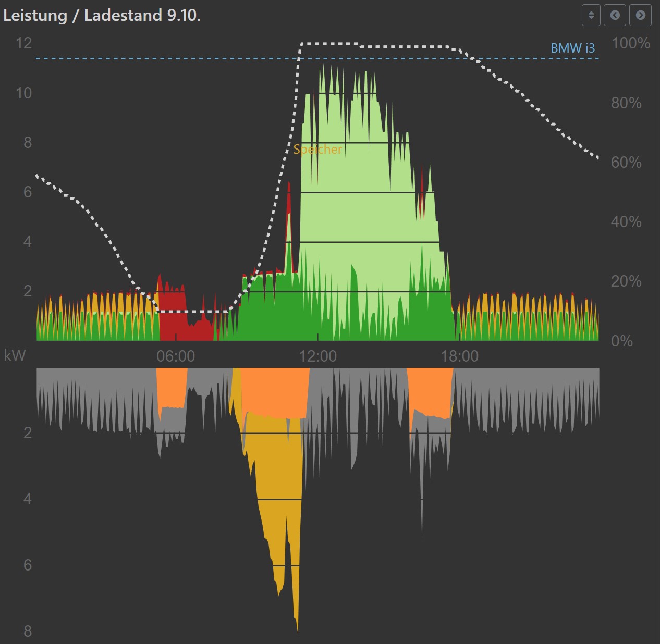Viewport: 660px width, 644px height.
Task: Click the 40% charge axis label
Action: click(626, 221)
